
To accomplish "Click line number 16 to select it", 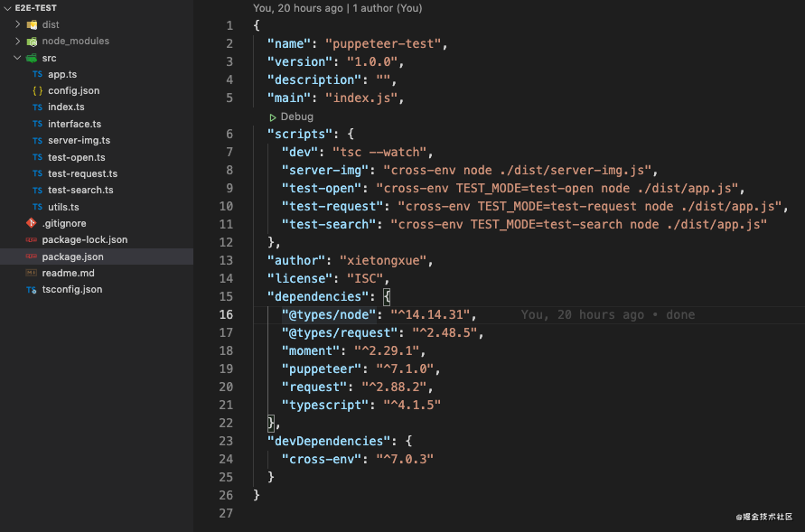I will click(227, 314).
